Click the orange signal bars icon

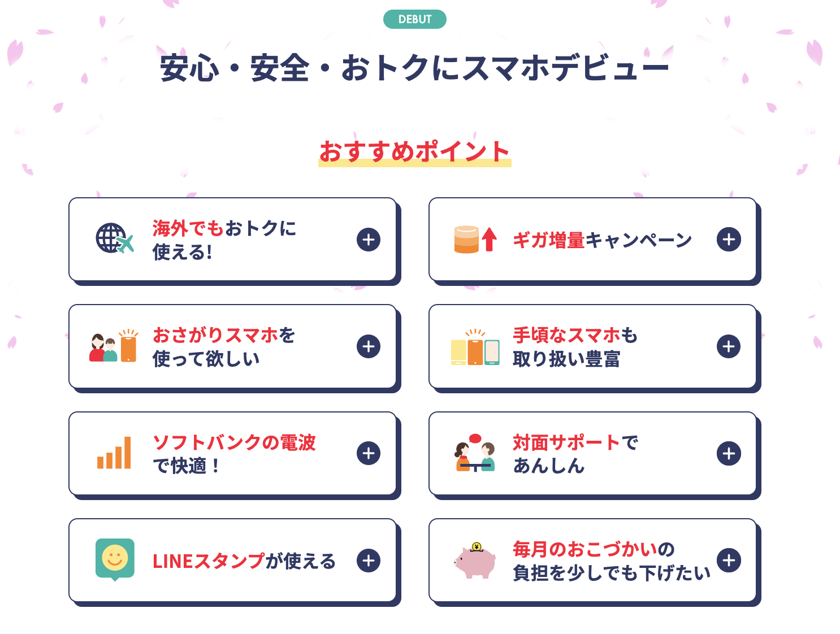pos(114,453)
